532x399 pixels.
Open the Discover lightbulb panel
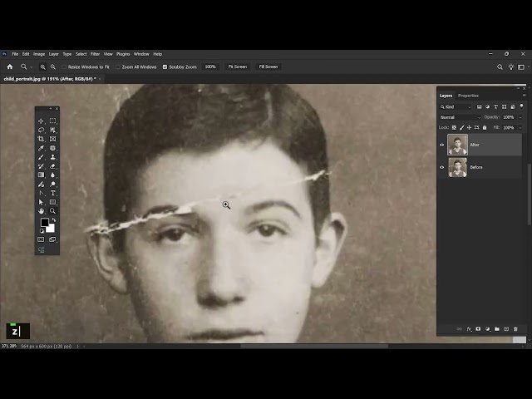tap(511, 67)
